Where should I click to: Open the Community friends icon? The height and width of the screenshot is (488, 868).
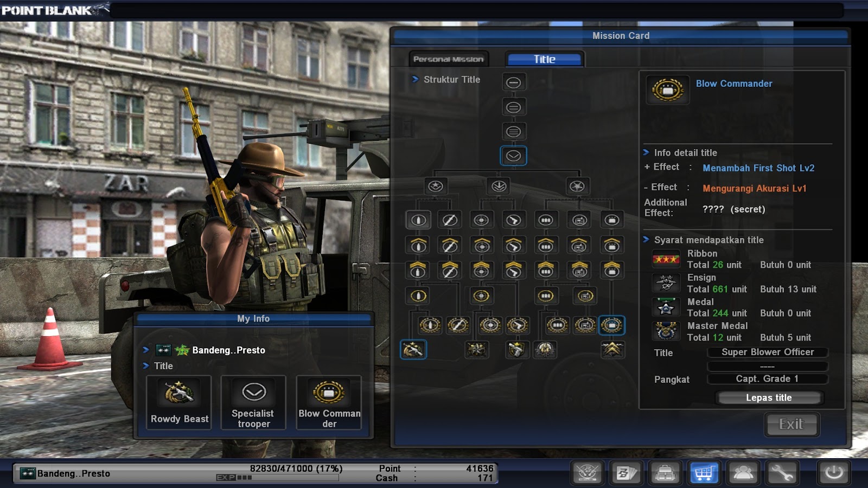click(743, 473)
